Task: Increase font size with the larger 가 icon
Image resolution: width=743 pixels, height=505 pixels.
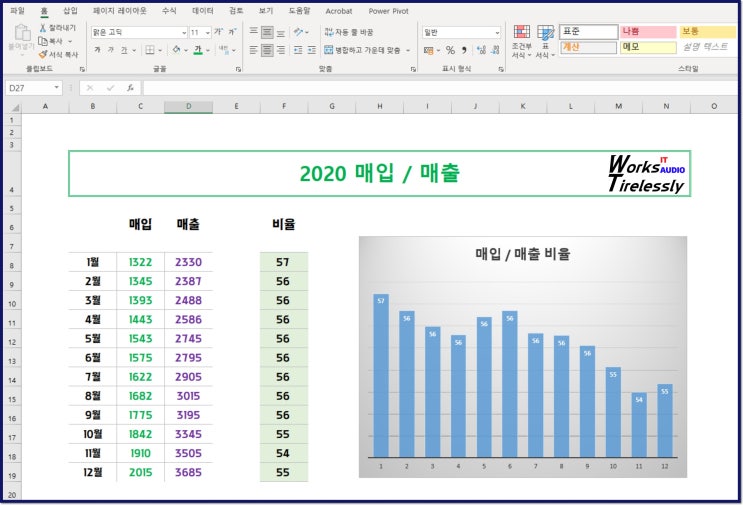Action: click(218, 32)
